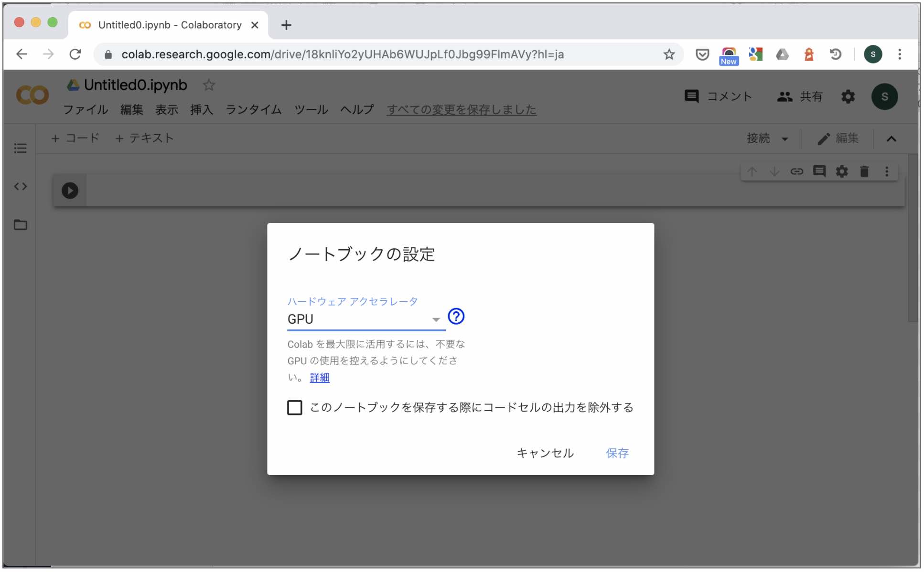Viewport: 924px width, 572px height.
Task: Click hardware accelerator help question icon
Action: pos(456,316)
